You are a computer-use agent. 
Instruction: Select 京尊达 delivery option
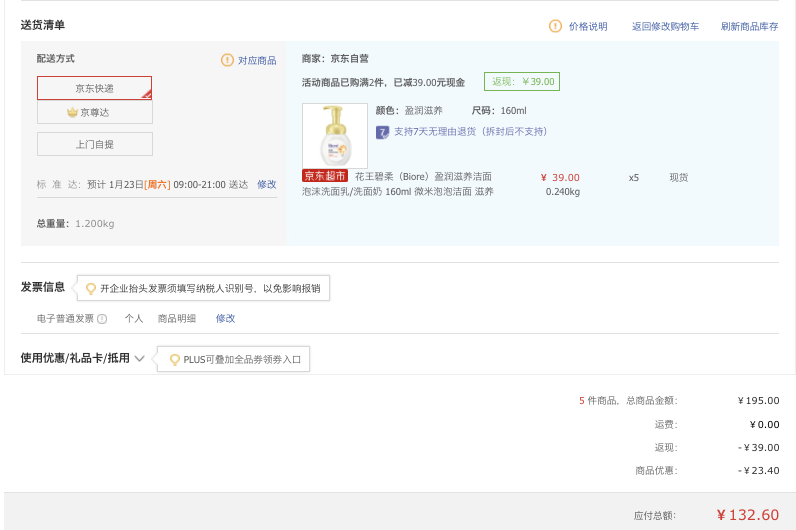click(x=94, y=112)
